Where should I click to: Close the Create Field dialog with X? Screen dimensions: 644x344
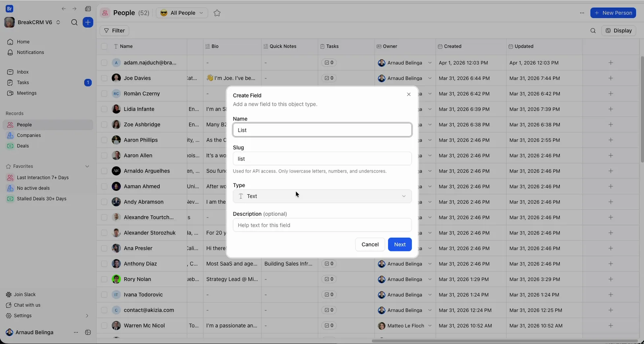tap(409, 95)
